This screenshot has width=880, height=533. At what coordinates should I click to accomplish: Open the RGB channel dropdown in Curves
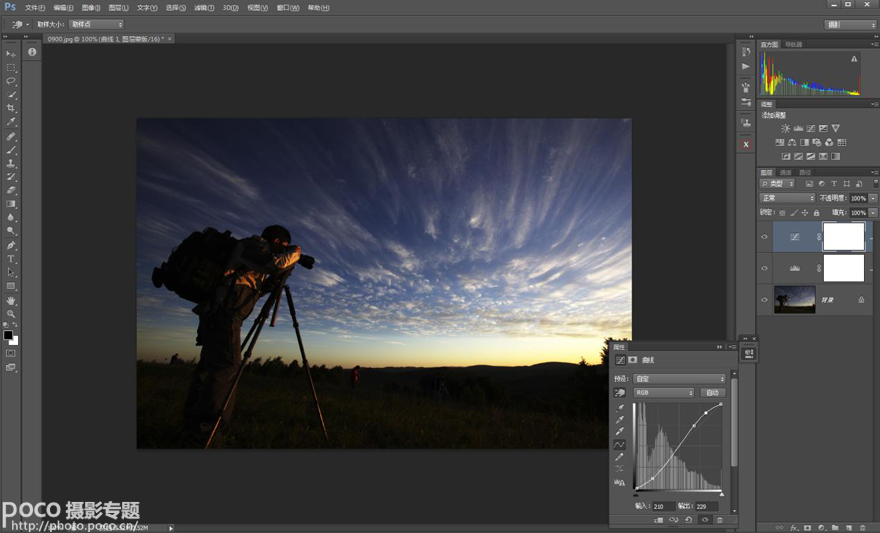point(664,393)
